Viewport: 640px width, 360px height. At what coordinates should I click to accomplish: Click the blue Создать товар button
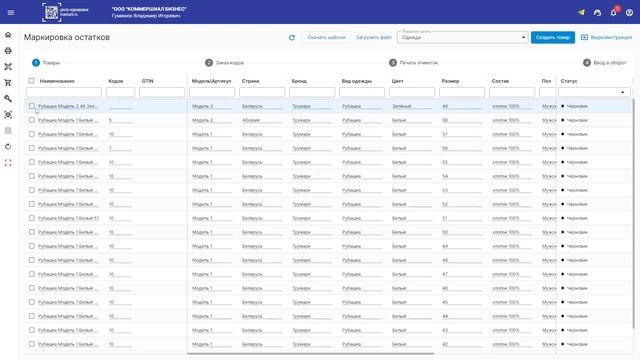point(553,38)
